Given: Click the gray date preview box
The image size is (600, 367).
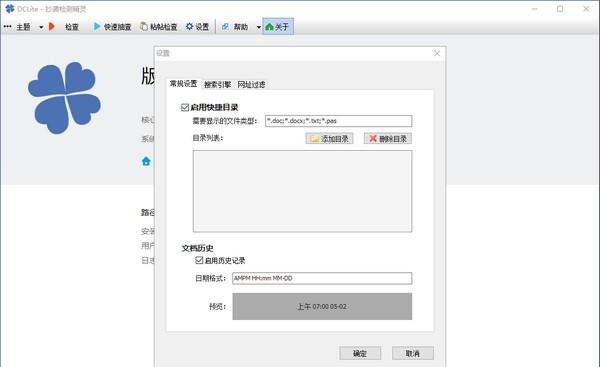Looking at the screenshot, I should tap(322, 306).
